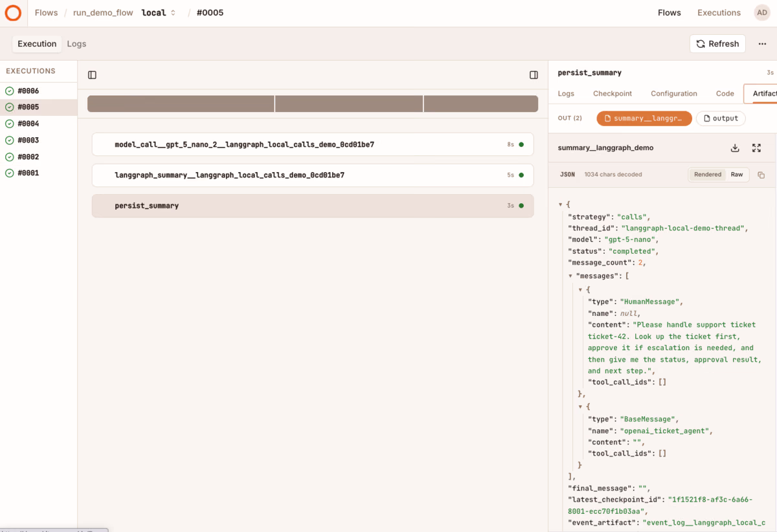Click green status dot on langgraph_summary step
The height and width of the screenshot is (532, 777).
[521, 175]
